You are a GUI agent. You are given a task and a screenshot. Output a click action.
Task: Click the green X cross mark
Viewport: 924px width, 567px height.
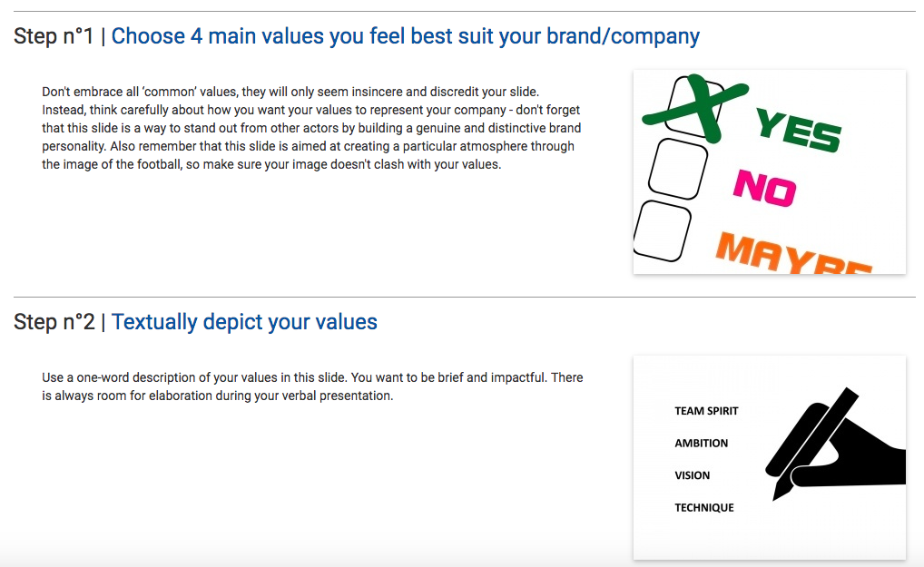tap(695, 108)
